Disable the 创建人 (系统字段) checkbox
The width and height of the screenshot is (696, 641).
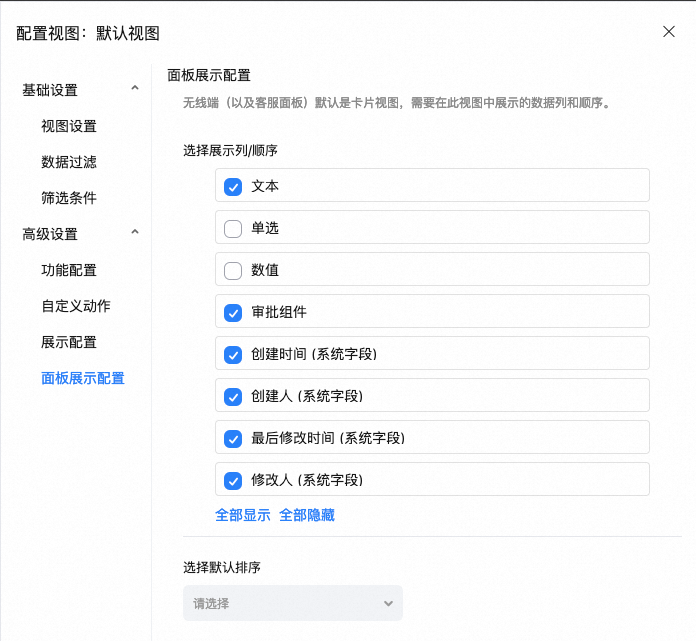(233, 396)
